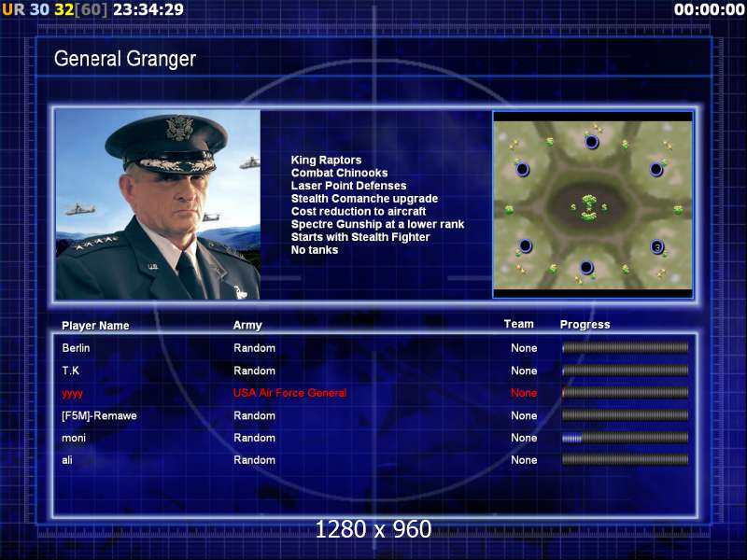747x560 pixels.
Task: Select player name 'moni'
Action: [x=74, y=438]
